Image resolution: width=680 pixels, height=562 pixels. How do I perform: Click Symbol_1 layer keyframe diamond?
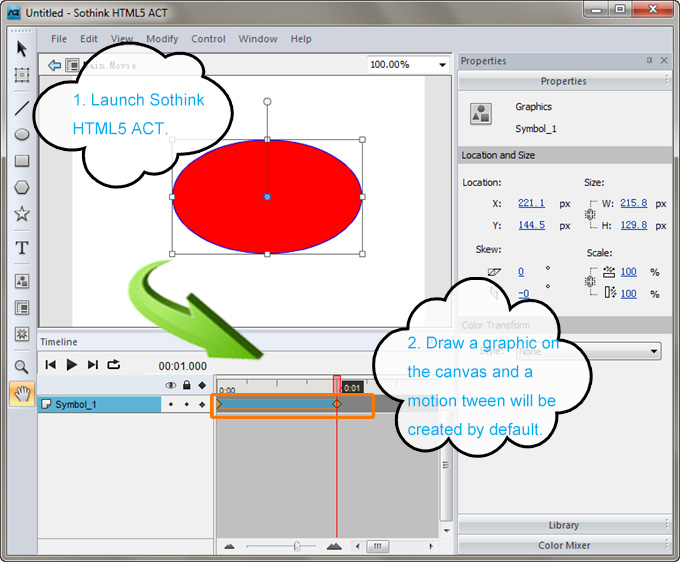point(202,404)
